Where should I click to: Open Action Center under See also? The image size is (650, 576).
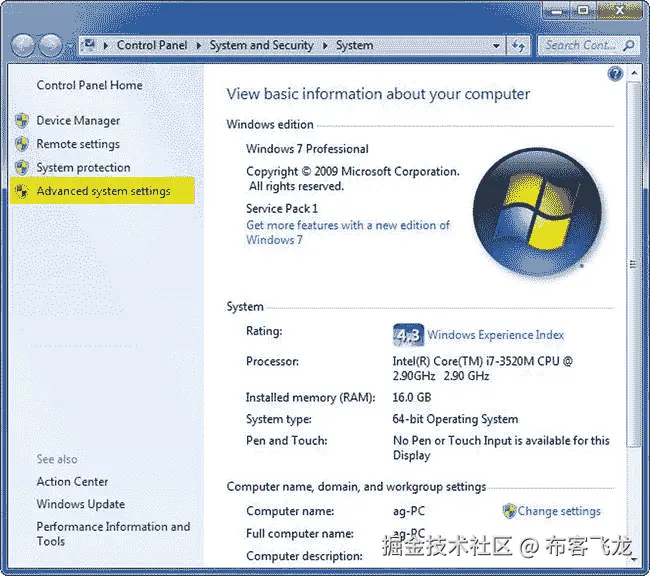[x=72, y=481]
